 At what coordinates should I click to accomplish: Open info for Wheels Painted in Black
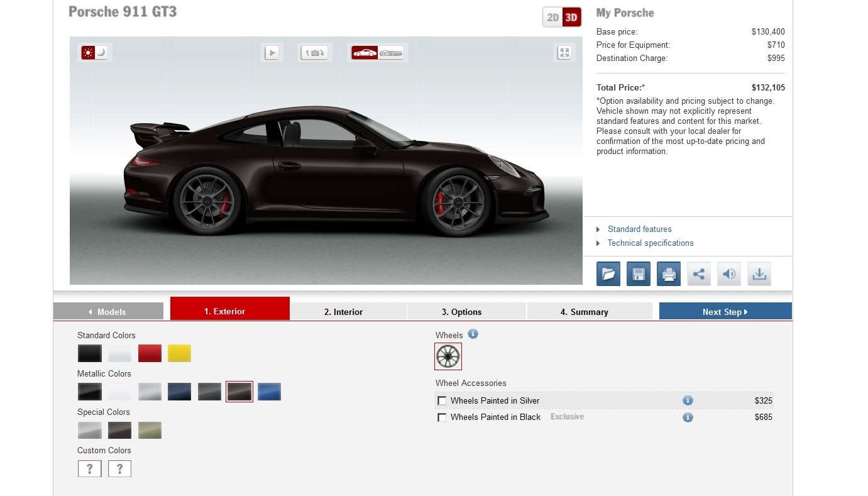coord(688,417)
